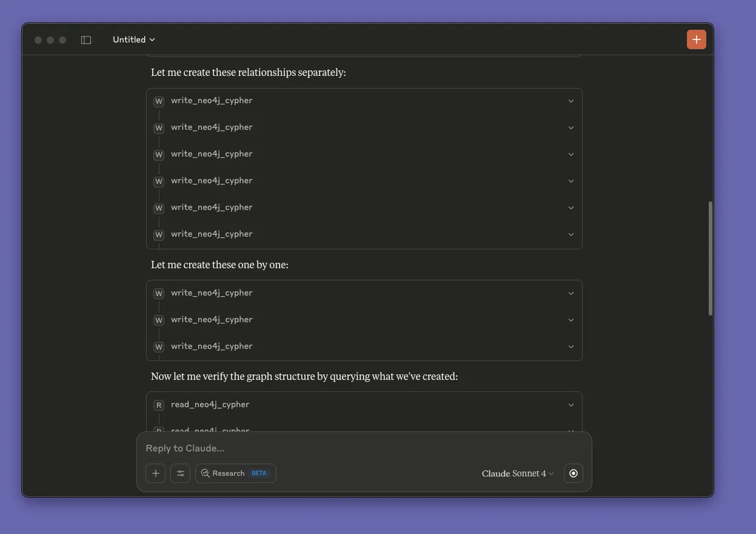Open the Untitled chat title dropdown

tap(134, 39)
